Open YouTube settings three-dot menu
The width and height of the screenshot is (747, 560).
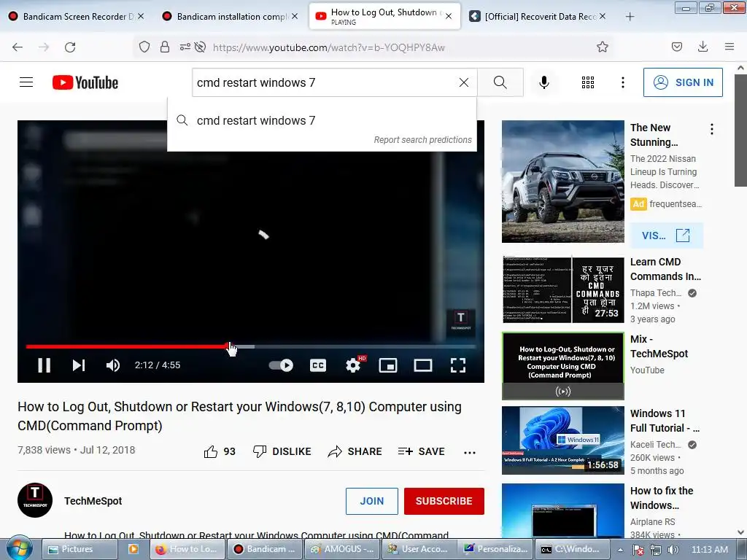point(623,82)
